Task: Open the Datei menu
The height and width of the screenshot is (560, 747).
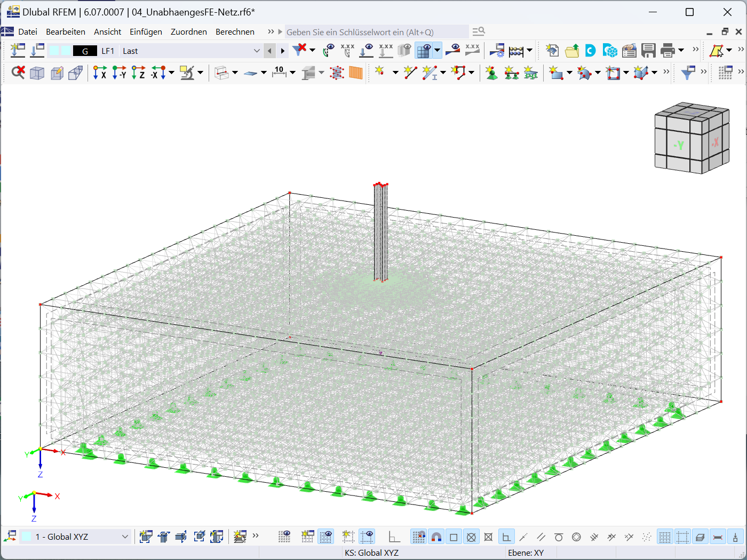Action: (28, 32)
